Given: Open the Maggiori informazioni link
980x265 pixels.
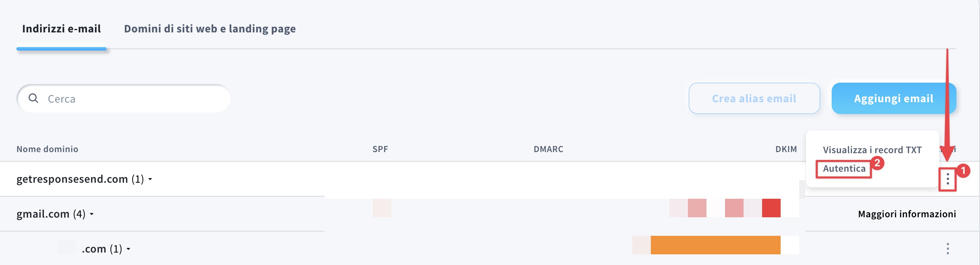Looking at the screenshot, I should click(x=907, y=214).
